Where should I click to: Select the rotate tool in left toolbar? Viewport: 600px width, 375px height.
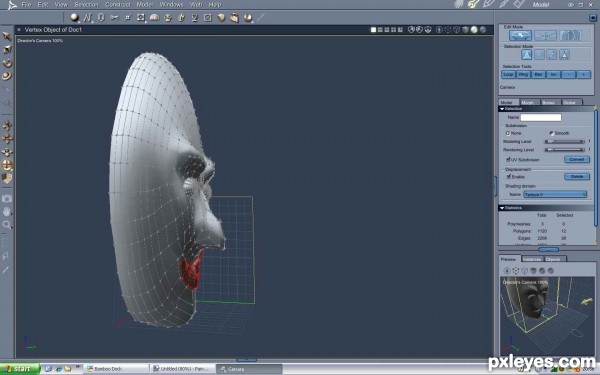[x=7, y=63]
